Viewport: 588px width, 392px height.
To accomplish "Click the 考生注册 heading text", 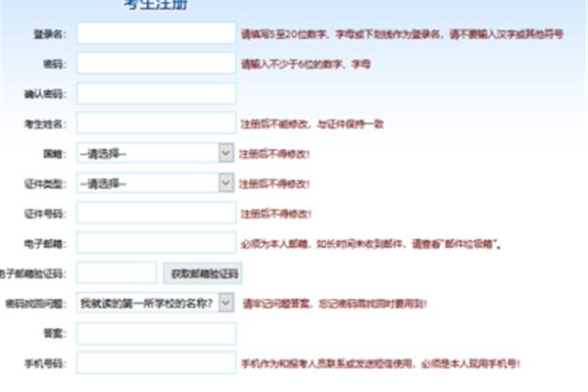I will pyautogui.click(x=156, y=5).
